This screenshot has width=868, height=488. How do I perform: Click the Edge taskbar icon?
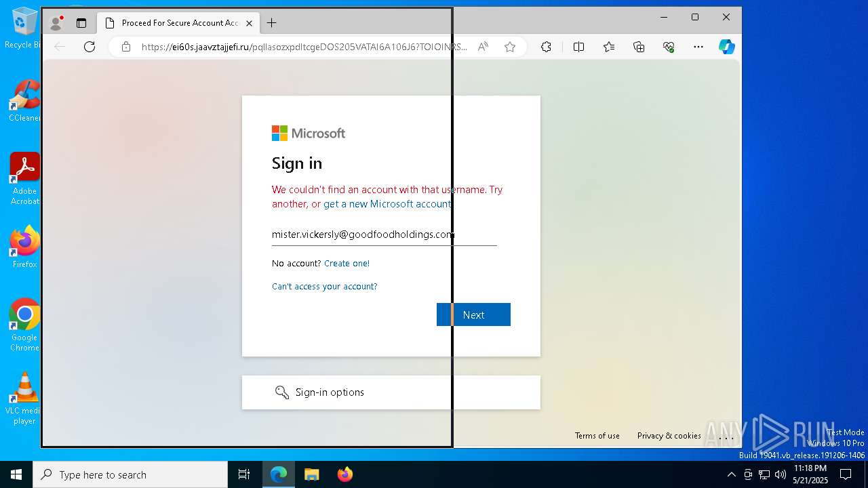point(279,474)
